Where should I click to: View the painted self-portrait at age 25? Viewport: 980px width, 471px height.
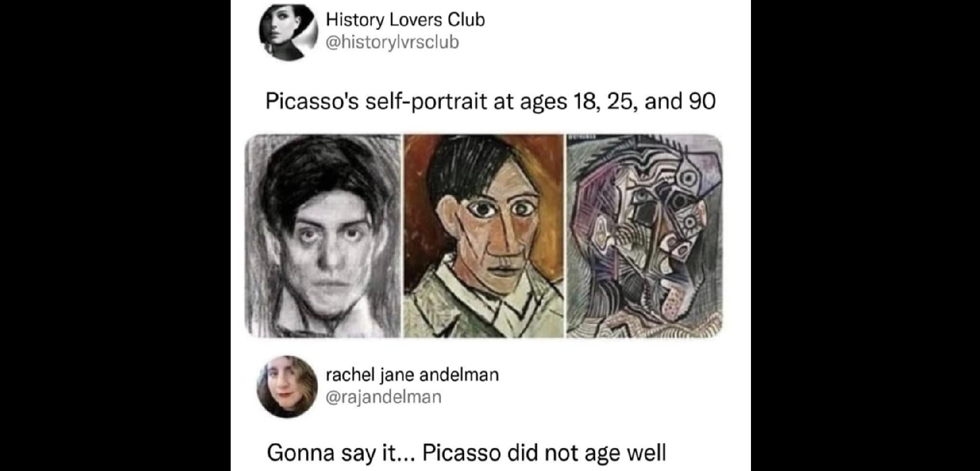(x=484, y=236)
